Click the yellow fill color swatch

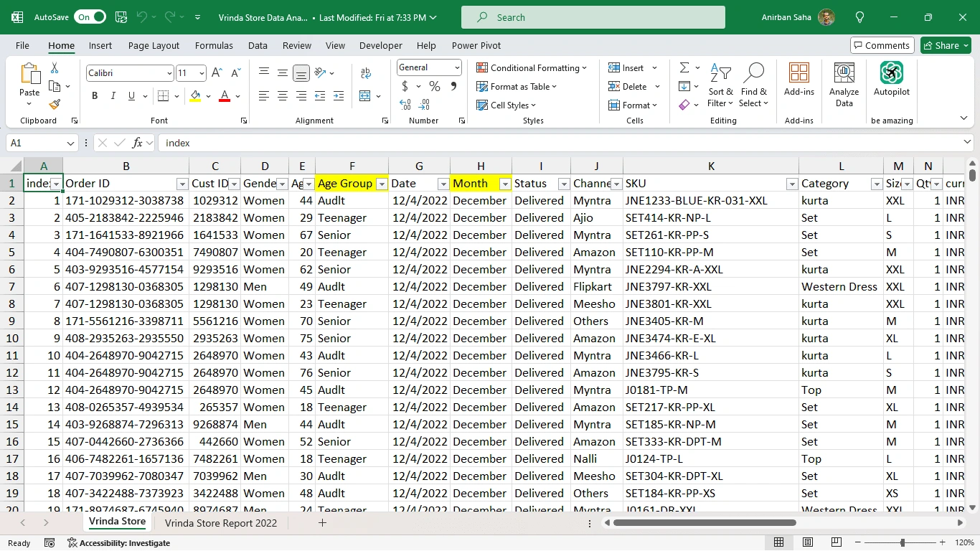click(x=195, y=95)
